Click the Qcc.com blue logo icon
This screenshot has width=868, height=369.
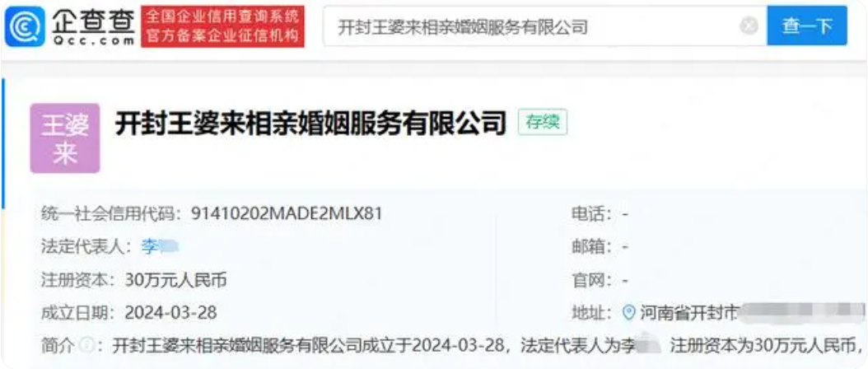[x=25, y=26]
